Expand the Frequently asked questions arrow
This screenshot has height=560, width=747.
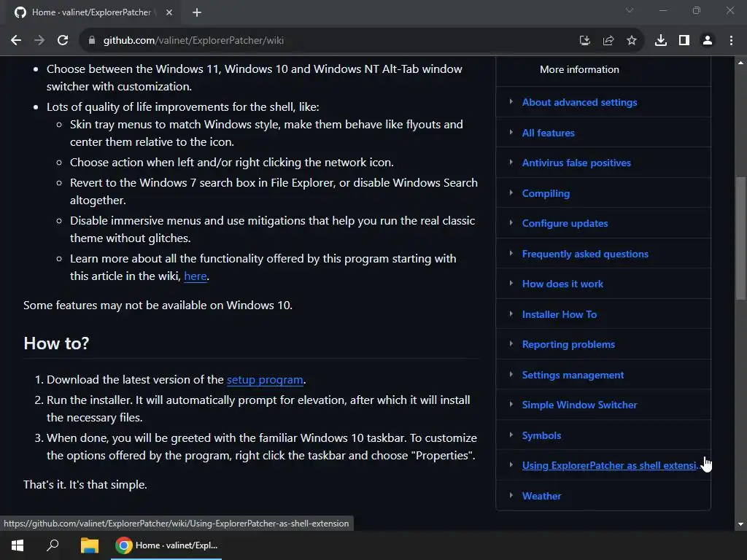click(511, 253)
